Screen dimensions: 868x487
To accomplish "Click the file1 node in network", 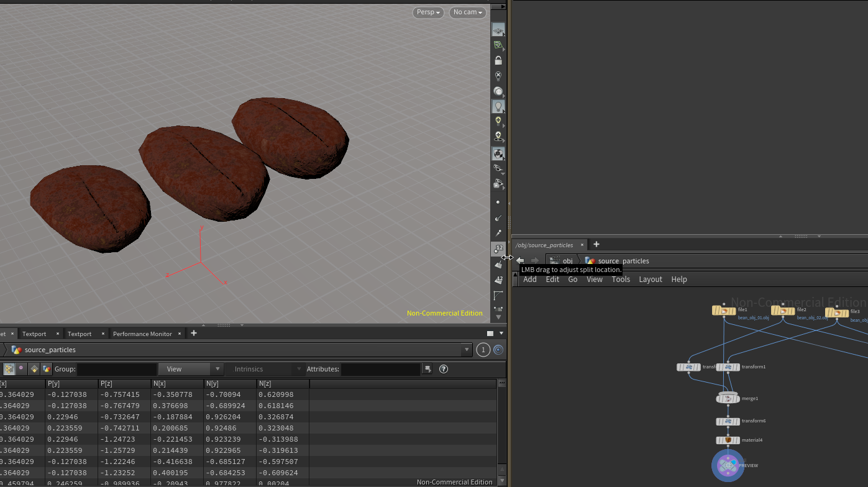I will click(x=724, y=311).
